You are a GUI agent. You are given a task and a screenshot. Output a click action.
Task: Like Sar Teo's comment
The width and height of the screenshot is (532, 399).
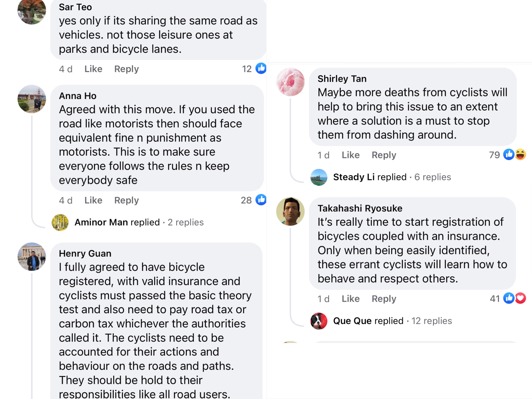click(x=93, y=69)
